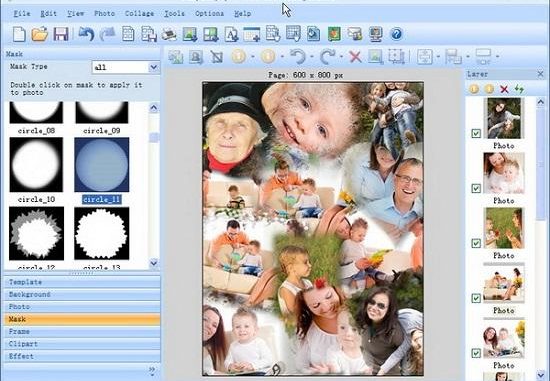
Task: Open a file with the folder icon
Action: tap(40, 34)
